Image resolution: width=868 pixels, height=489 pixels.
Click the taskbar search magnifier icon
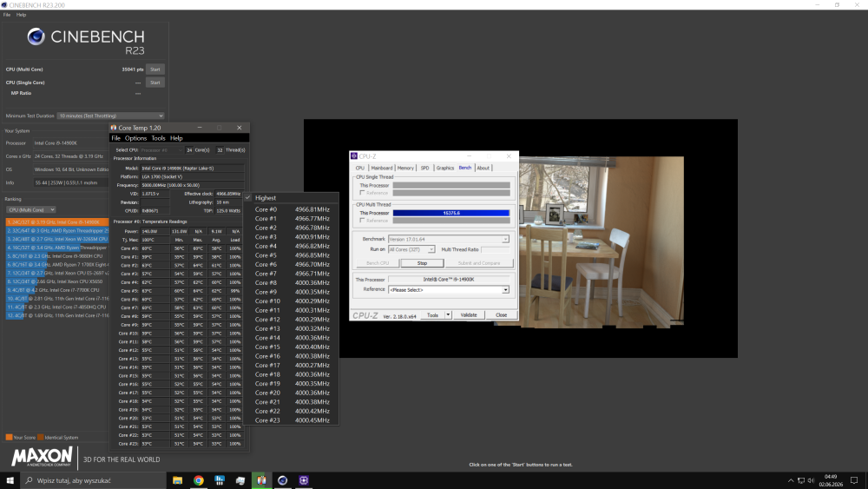(x=30, y=480)
